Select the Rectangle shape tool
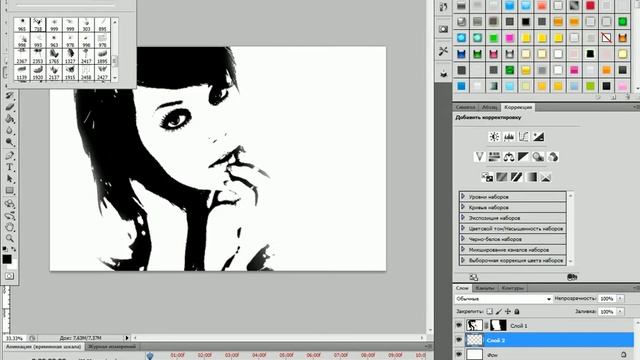This screenshot has width=640, height=360. coord(10,191)
